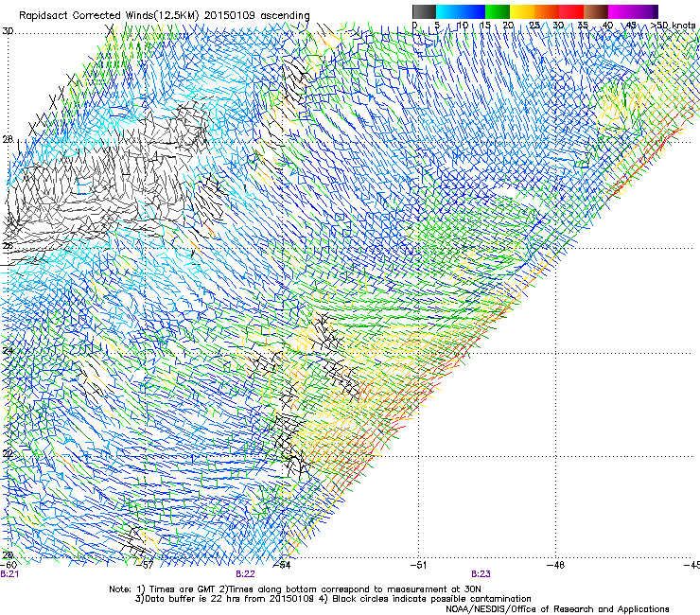700x615 pixels.
Task: Click the title 'Rapidscat Corrected Winds(12.5KM)'
Action: (x=110, y=15)
